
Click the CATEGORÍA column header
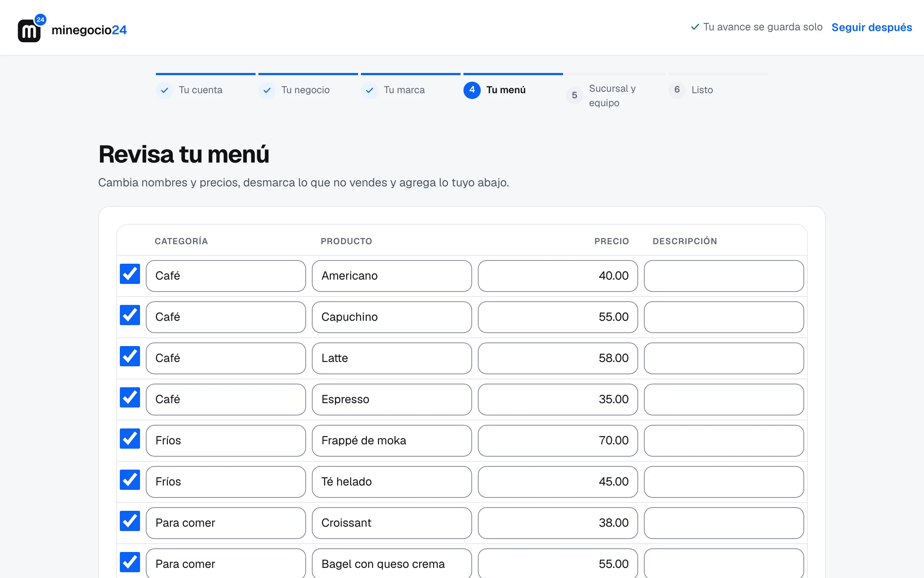(x=181, y=241)
